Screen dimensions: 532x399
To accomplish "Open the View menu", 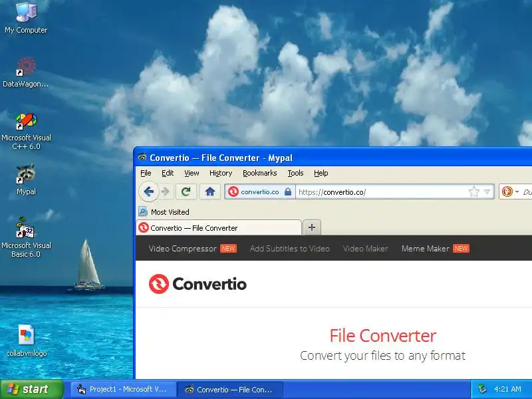I will (192, 173).
